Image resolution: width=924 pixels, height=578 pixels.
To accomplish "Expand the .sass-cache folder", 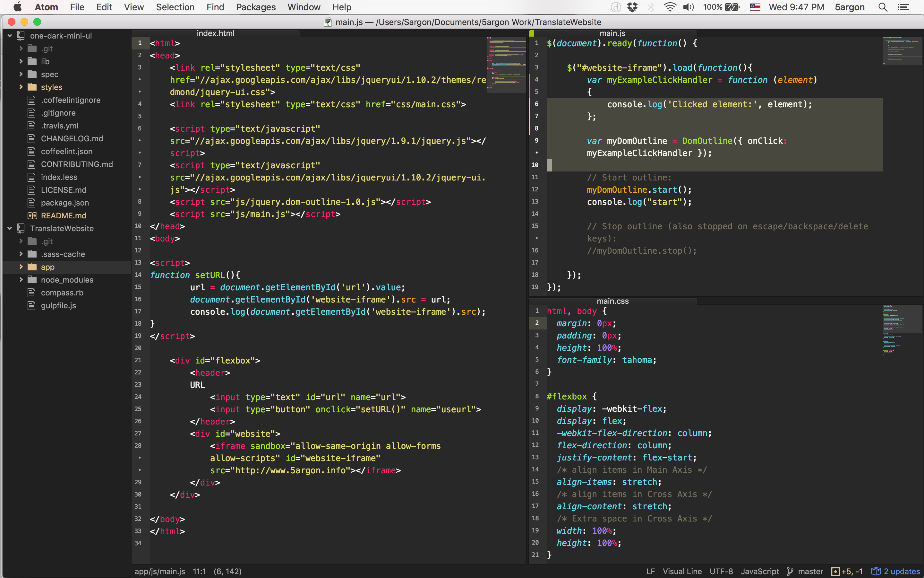I will pos(21,254).
